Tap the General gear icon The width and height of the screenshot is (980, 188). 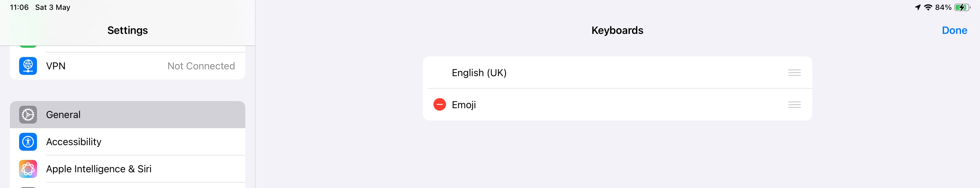[28, 115]
